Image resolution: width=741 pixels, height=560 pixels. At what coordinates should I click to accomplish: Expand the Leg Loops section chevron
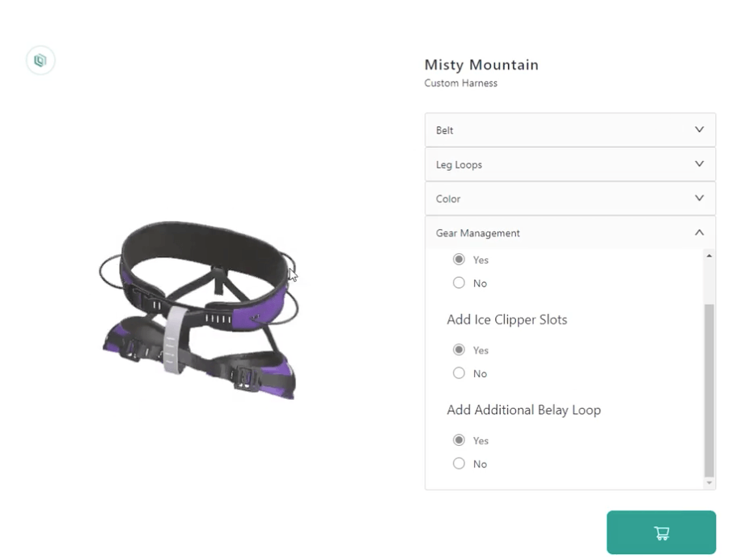[x=699, y=164]
